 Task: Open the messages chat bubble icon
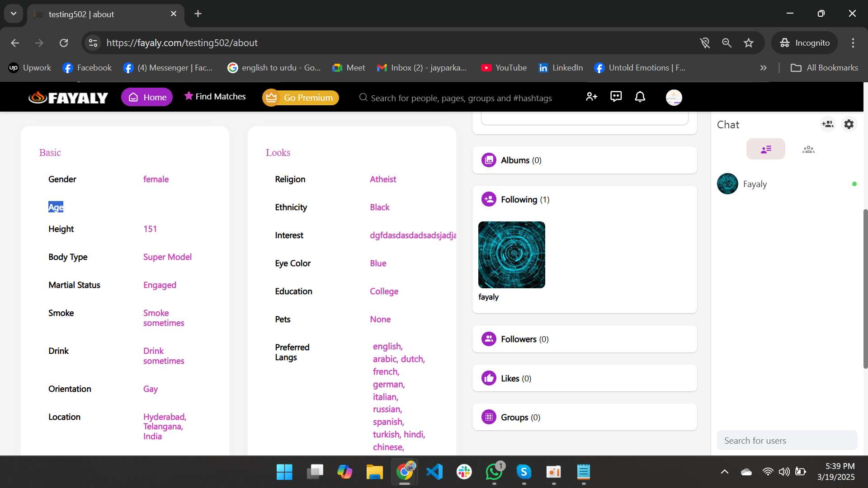click(x=616, y=97)
